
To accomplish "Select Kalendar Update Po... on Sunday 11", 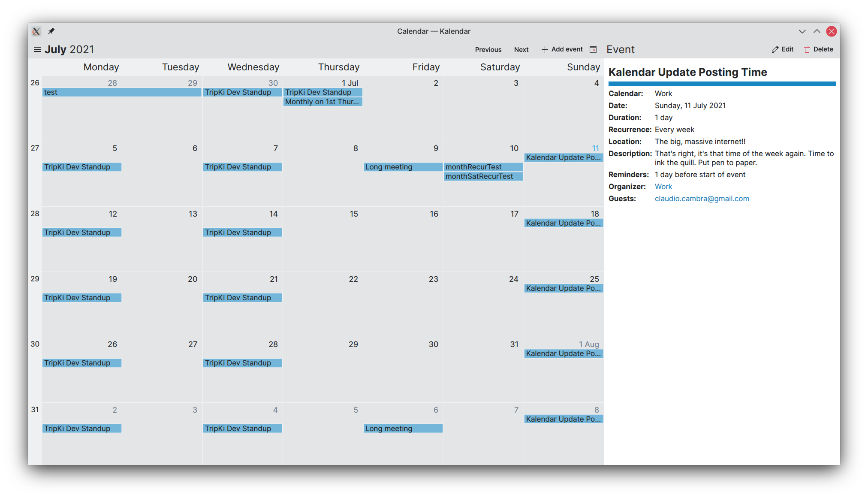I will click(564, 157).
